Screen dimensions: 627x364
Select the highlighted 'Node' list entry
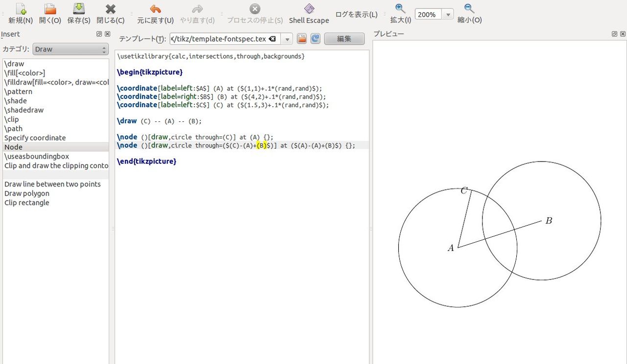point(56,147)
